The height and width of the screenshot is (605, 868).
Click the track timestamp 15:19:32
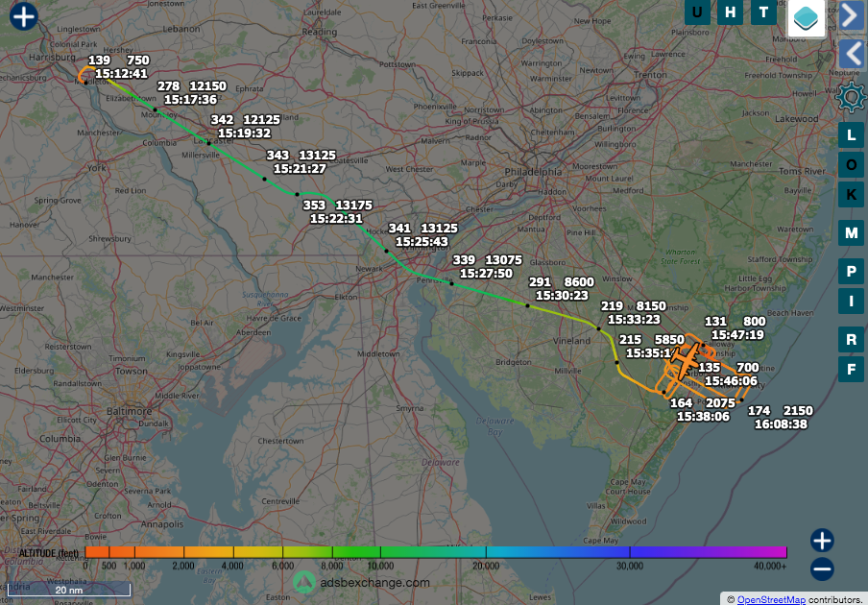click(244, 133)
